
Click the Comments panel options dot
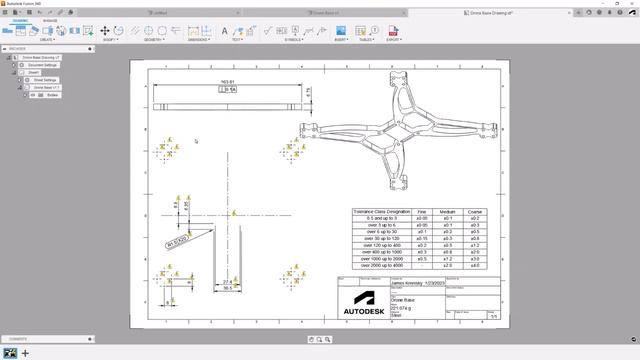pos(90,339)
